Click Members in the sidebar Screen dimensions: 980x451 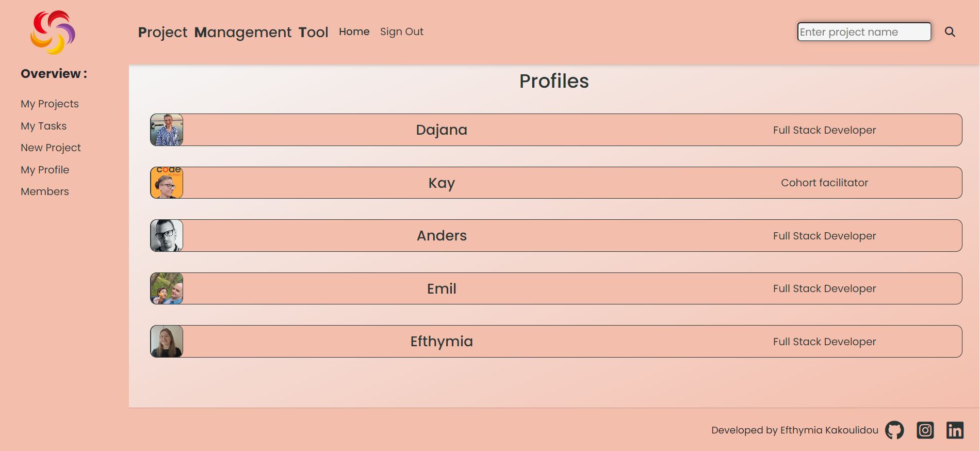[x=44, y=191]
